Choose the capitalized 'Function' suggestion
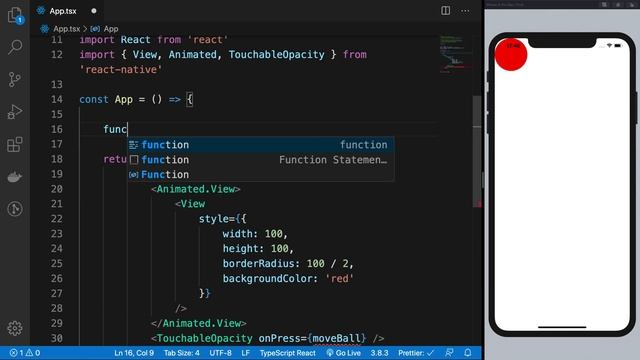The image size is (640, 360). 261,174
